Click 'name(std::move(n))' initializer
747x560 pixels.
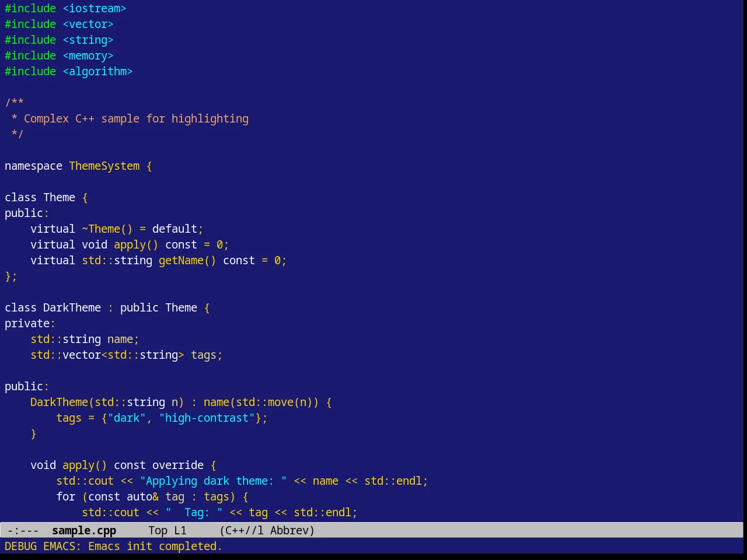[261, 402]
